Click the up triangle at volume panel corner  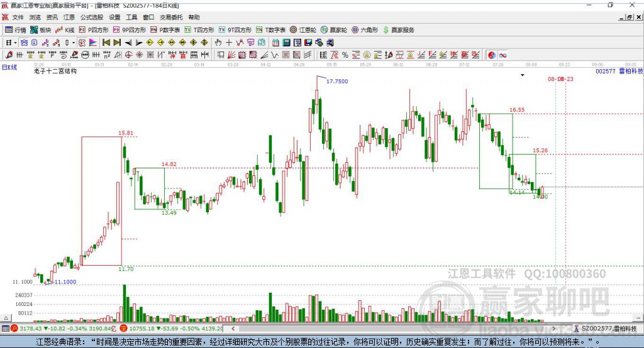coord(6,318)
